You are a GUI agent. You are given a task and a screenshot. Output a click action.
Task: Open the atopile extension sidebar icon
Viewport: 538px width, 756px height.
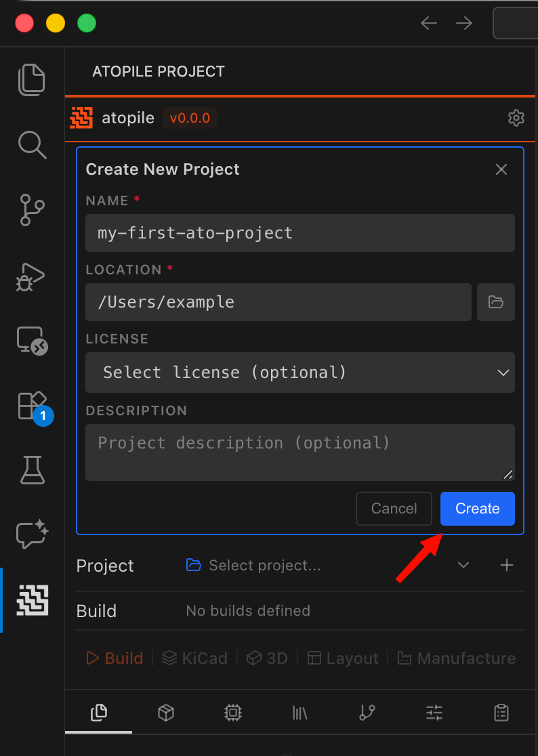point(32,600)
